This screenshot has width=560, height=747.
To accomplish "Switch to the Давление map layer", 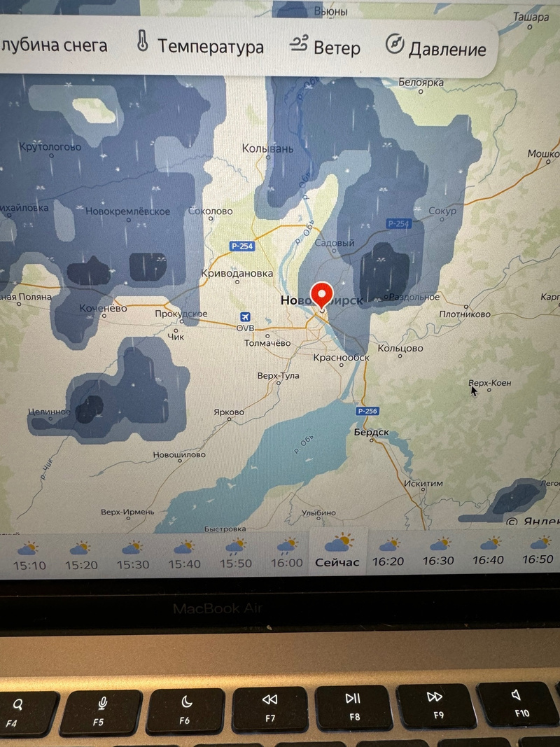I will (x=435, y=48).
